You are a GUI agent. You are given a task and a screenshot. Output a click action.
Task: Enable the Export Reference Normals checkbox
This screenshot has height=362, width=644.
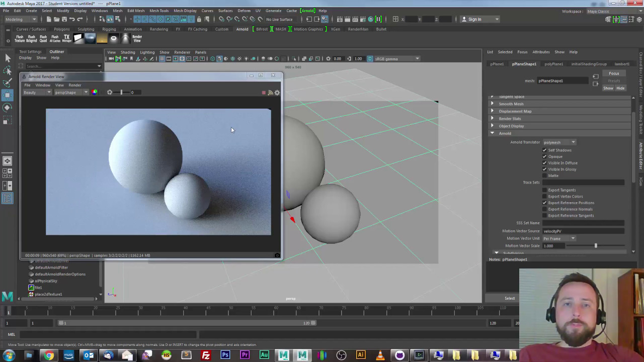point(544,209)
